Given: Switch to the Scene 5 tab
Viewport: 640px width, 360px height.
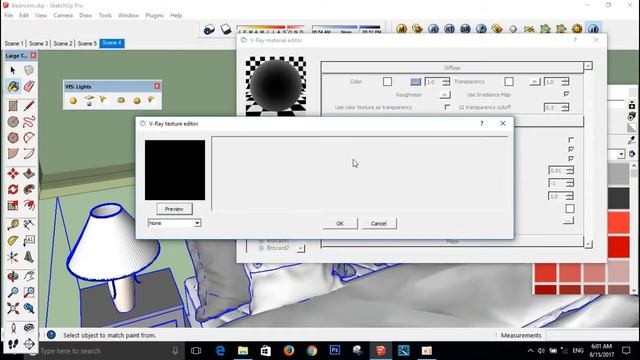Looking at the screenshot, I should tap(87, 43).
